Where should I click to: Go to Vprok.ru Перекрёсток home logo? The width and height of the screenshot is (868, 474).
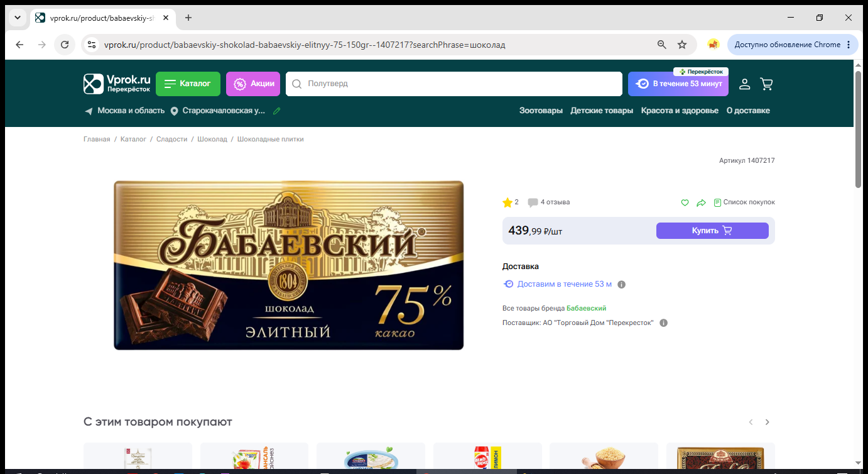[117, 84]
